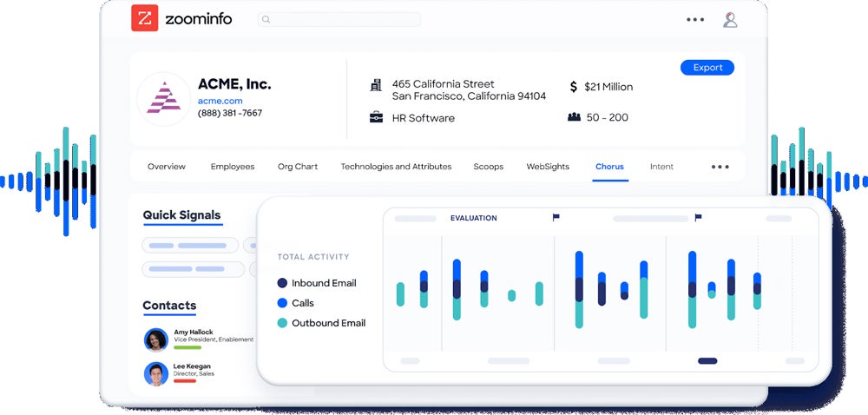The image size is (868, 415).
Task: Click the flag marker next to EVALUATION
Action: pyautogui.click(x=556, y=218)
